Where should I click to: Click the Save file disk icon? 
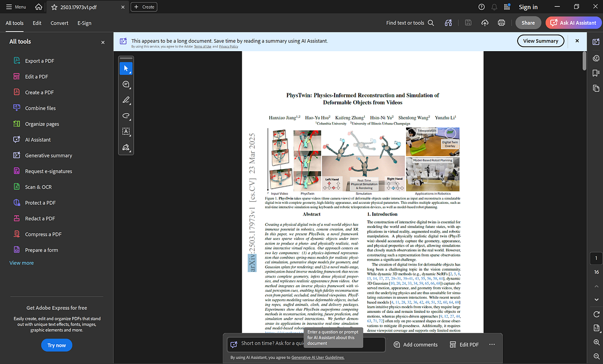[x=468, y=23]
